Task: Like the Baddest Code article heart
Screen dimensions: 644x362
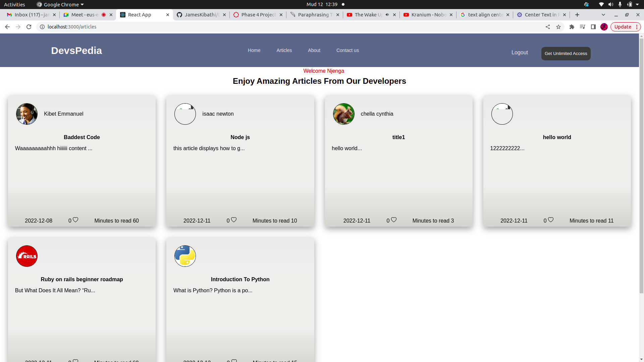Action: pyautogui.click(x=75, y=220)
